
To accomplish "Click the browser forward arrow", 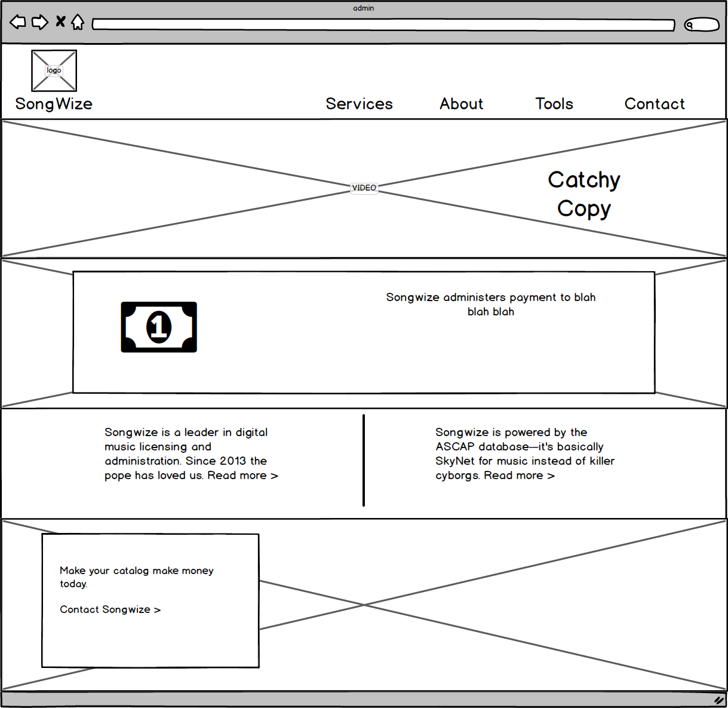I will [x=40, y=23].
